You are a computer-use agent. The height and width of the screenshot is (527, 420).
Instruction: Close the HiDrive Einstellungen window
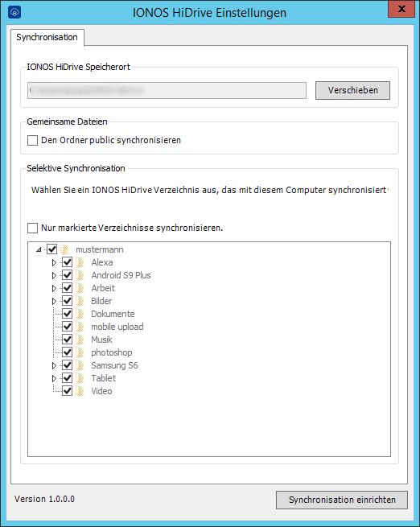401,9
